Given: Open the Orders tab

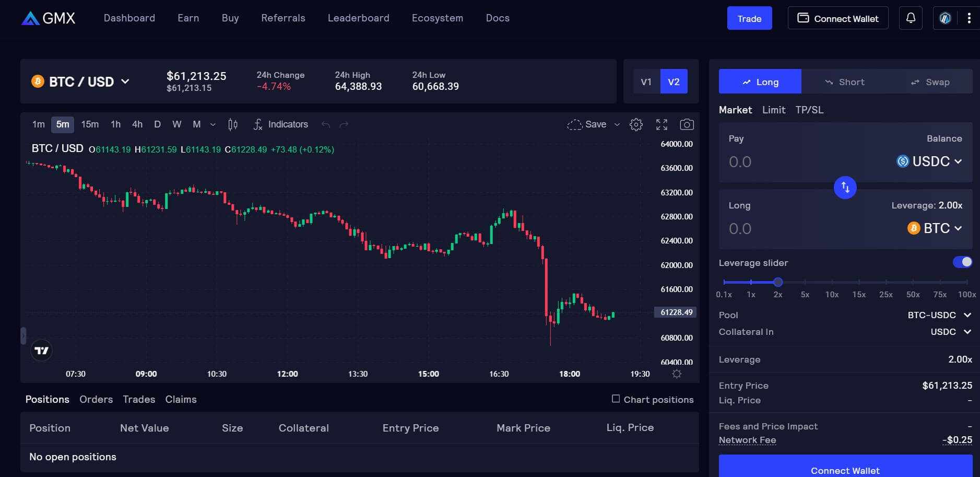Looking at the screenshot, I should [x=96, y=399].
